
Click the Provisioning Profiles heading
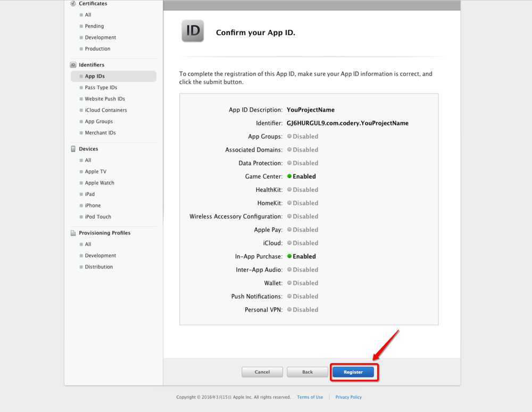tap(104, 233)
